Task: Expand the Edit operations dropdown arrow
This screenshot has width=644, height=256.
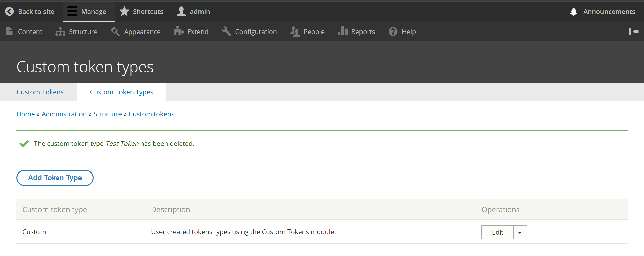Action: coord(520,232)
